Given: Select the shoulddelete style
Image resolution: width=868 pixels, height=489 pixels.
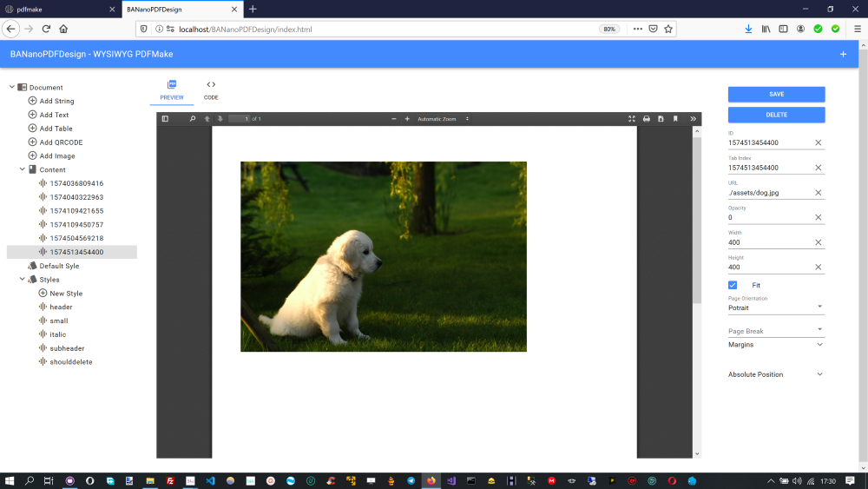Looking at the screenshot, I should pyautogui.click(x=71, y=361).
